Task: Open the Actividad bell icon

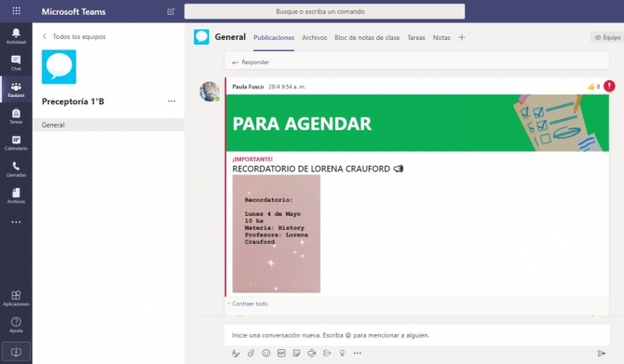Action: click(x=16, y=36)
